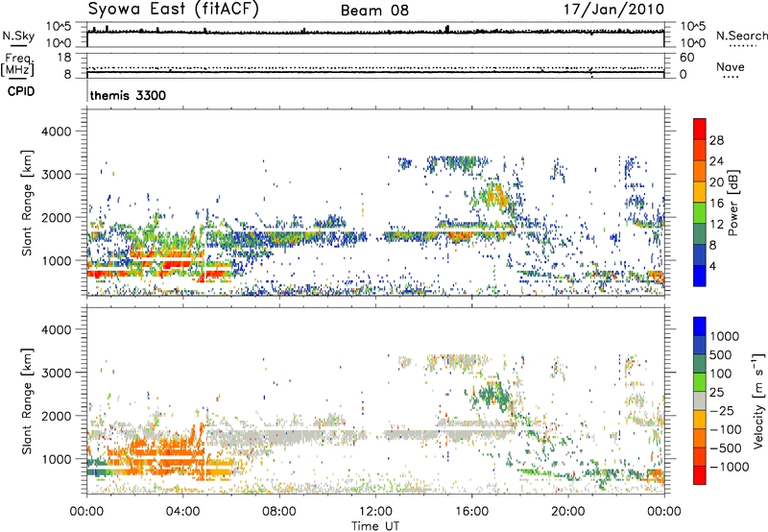768x532 pixels.
Task: Select the "-1000" label on Velocity scale
Action: point(730,467)
